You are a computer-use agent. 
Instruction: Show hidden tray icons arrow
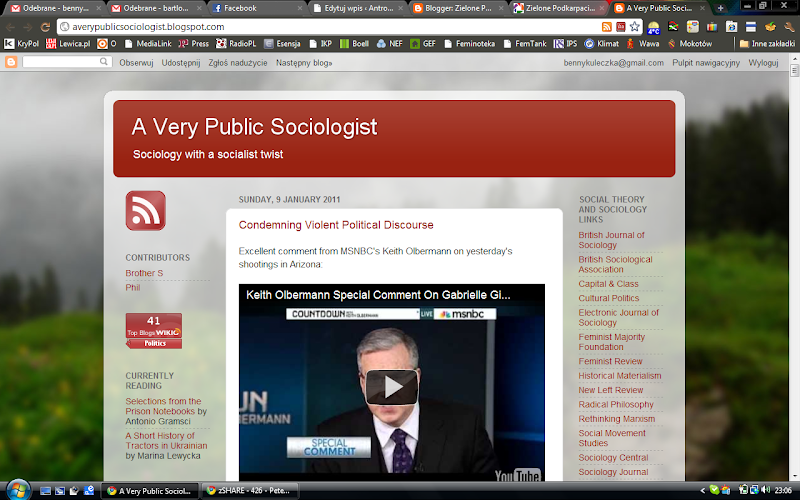pyautogui.click(x=702, y=491)
